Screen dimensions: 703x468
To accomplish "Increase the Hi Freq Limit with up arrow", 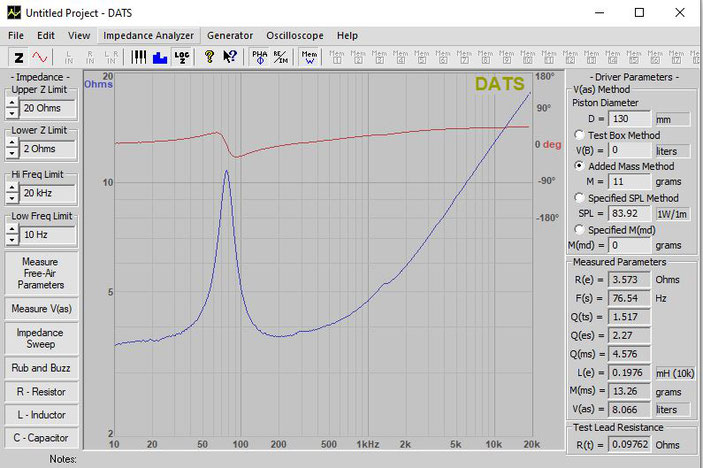I will (13, 188).
